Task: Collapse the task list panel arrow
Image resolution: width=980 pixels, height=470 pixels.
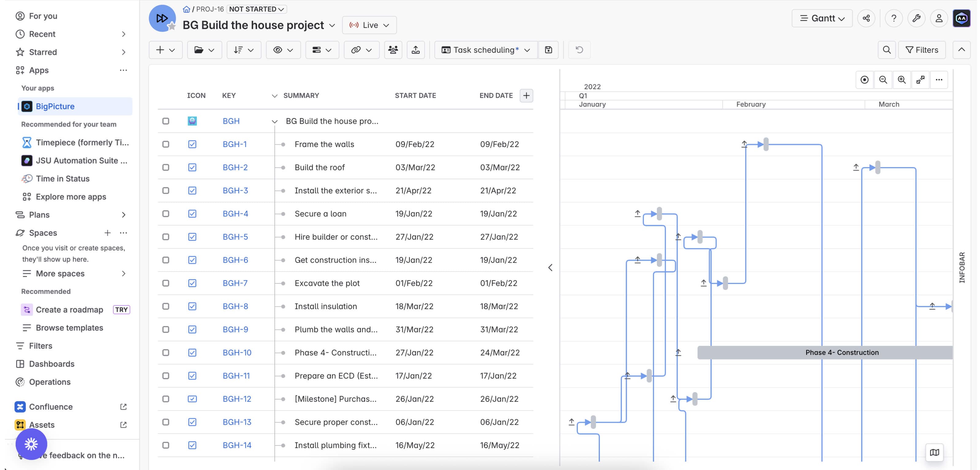Action: coord(550,267)
